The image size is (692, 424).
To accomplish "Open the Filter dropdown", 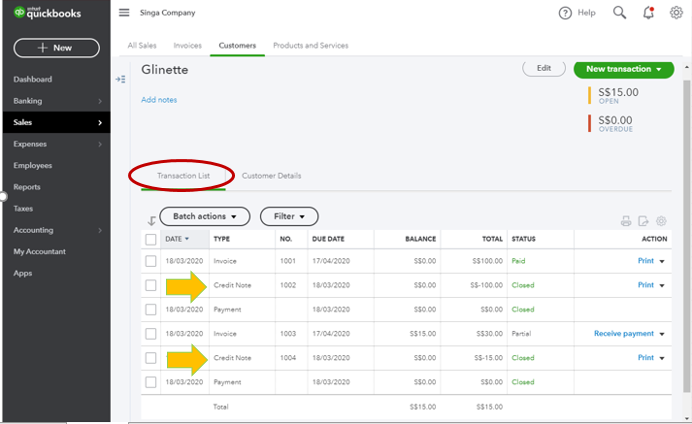I will [289, 216].
